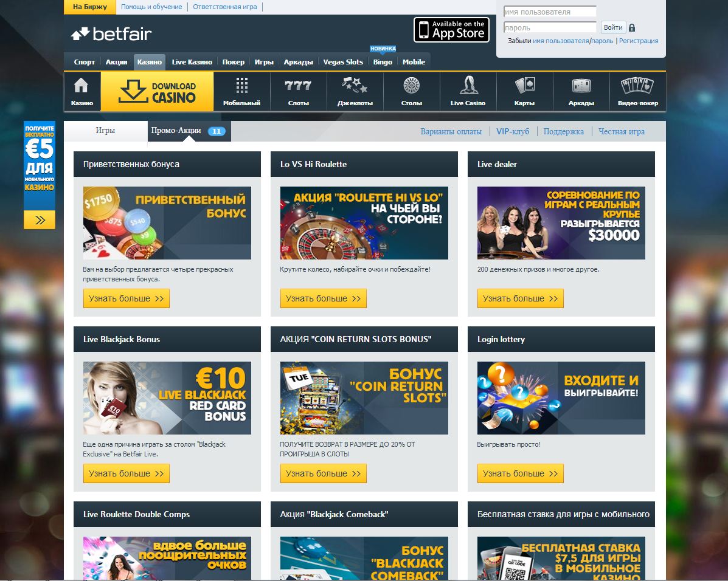728x581 pixels.
Task: Open the Честная игра link
Action: [621, 132]
